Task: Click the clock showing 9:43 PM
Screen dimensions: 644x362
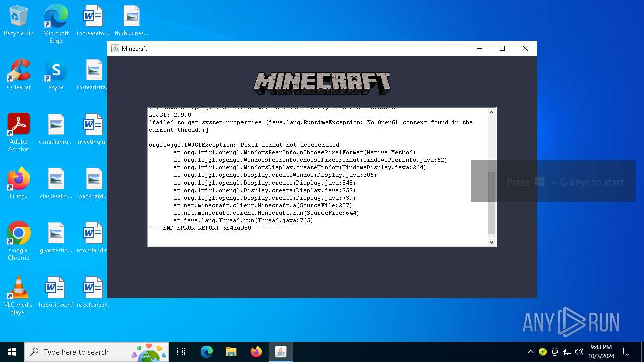Action: tap(601, 352)
